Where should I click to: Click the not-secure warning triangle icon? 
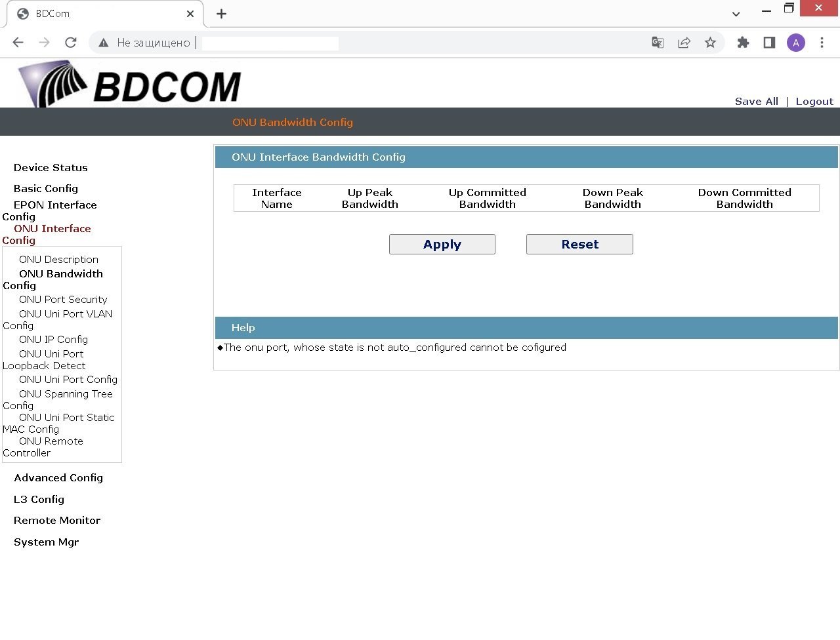point(103,43)
